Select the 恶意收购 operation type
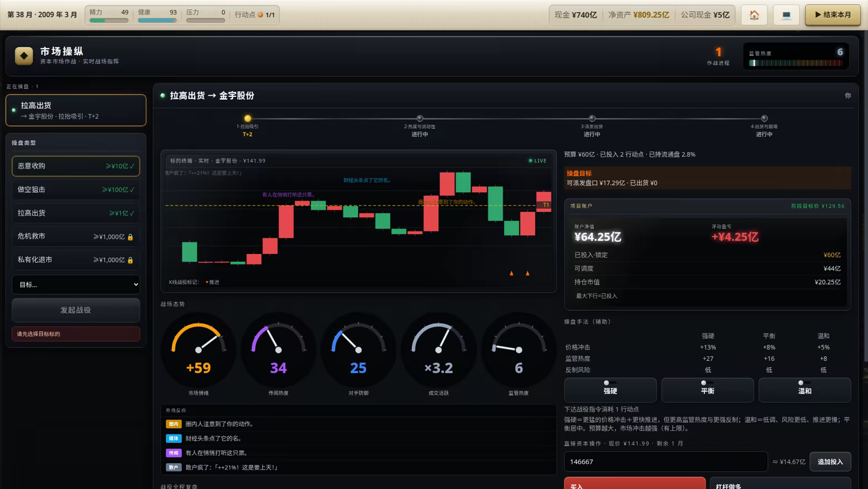The height and width of the screenshot is (489, 868). tap(76, 166)
